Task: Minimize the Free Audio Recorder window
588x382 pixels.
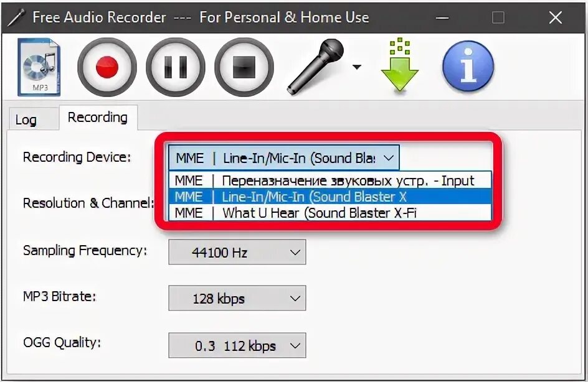Action: 442,17
